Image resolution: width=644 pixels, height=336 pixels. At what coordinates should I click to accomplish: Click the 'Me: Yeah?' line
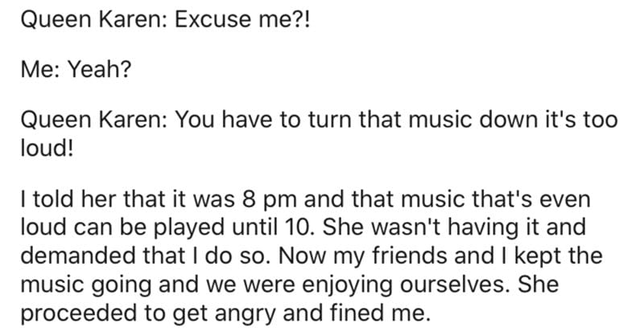click(x=76, y=68)
